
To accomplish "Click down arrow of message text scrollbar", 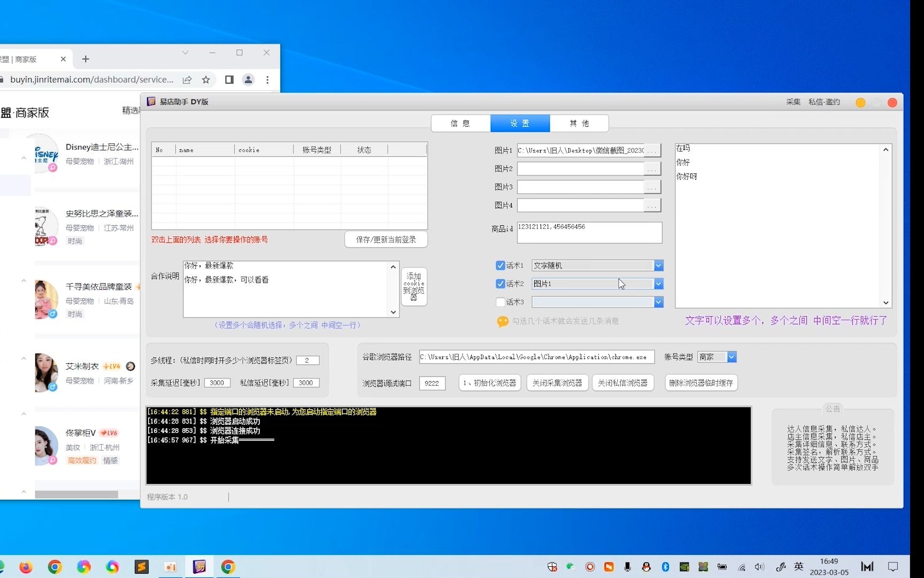I will tap(886, 302).
